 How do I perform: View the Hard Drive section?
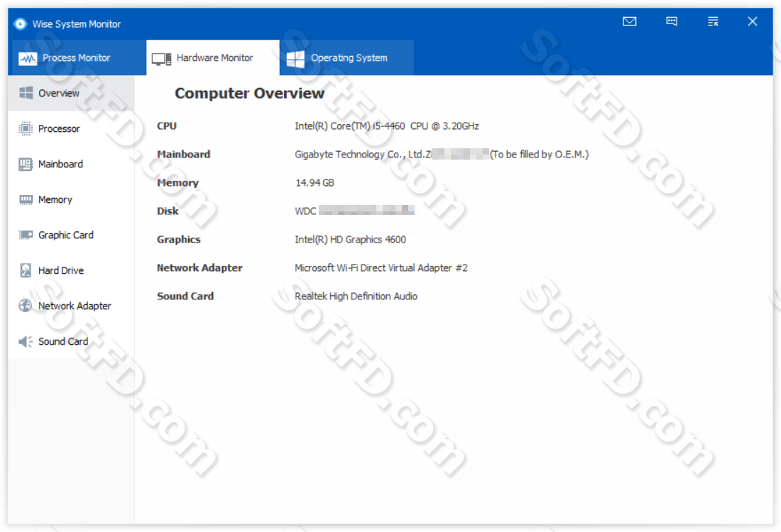click(71, 270)
